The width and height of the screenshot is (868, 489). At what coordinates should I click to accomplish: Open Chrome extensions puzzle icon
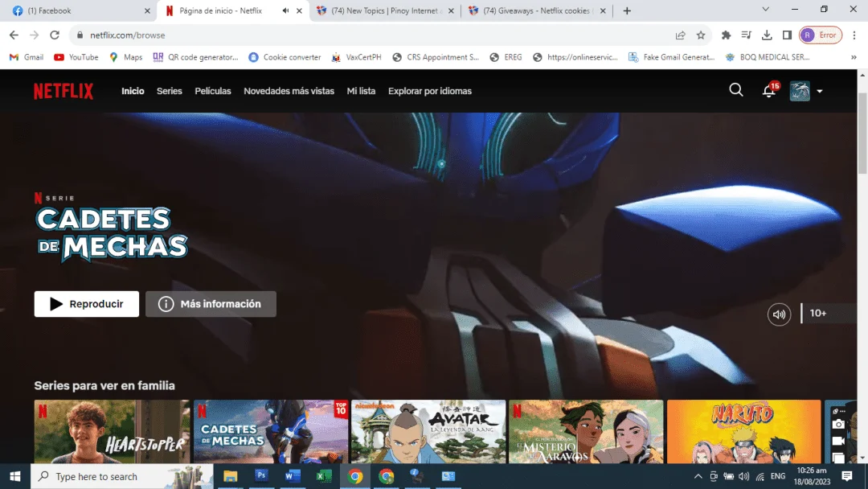[x=726, y=35]
